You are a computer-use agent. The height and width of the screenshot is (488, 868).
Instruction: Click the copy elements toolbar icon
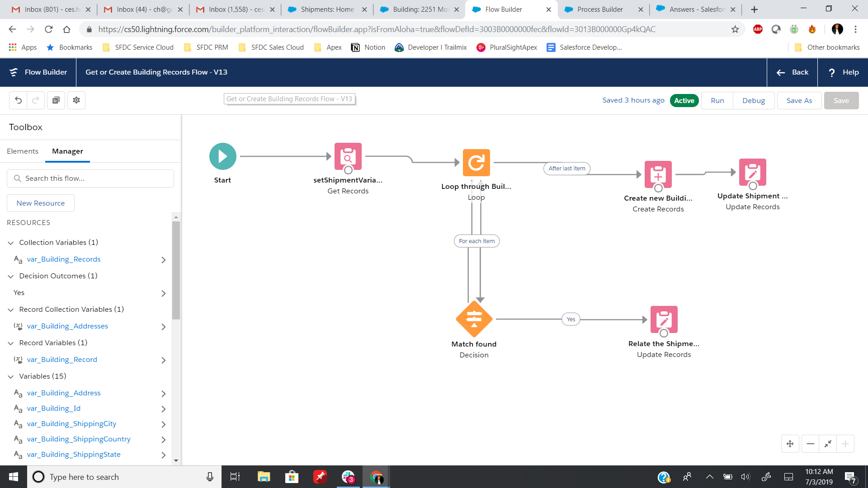click(x=56, y=100)
